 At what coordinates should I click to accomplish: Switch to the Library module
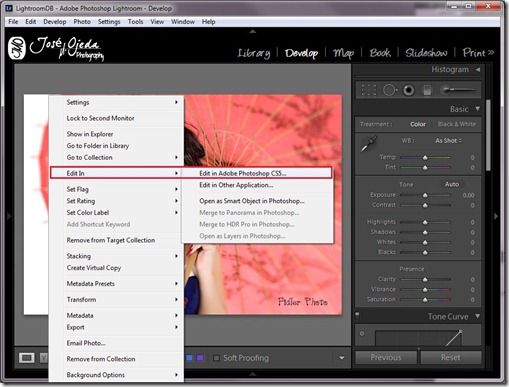pyautogui.click(x=254, y=53)
